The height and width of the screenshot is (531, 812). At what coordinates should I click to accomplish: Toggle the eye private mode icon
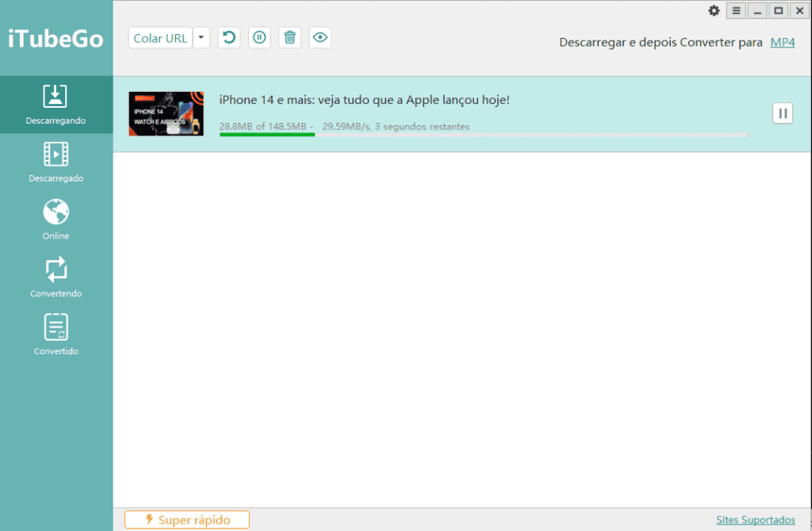pyautogui.click(x=320, y=37)
